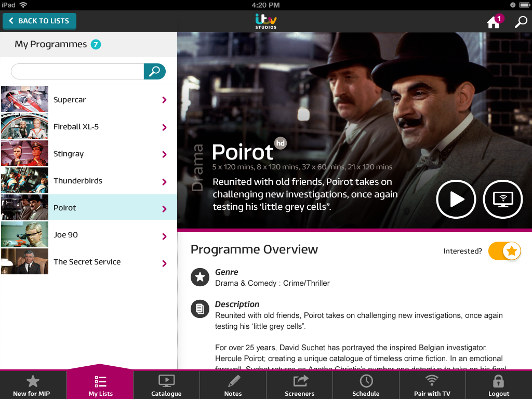Viewport: 532px width, 399px height.
Task: Select the Supercar thumbnail
Action: (25, 99)
